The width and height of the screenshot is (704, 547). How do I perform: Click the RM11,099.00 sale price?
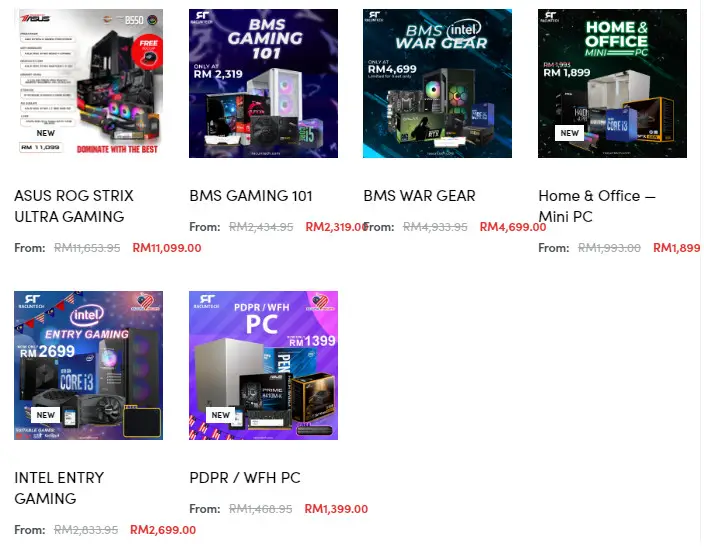pos(167,248)
